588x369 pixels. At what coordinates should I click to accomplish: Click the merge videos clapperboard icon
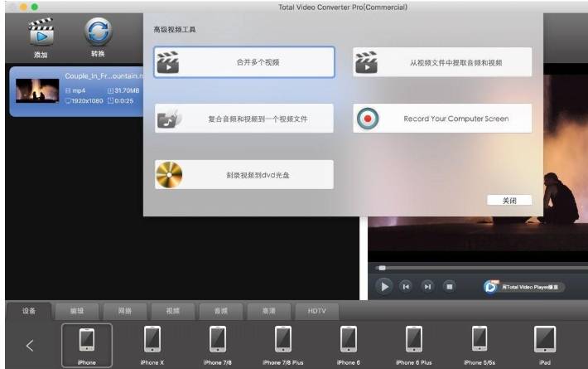(168, 62)
